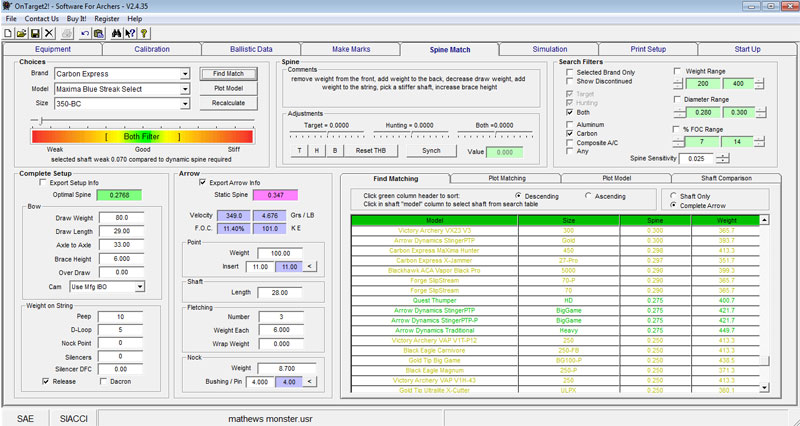Click the T adjustment button

(x=299, y=151)
